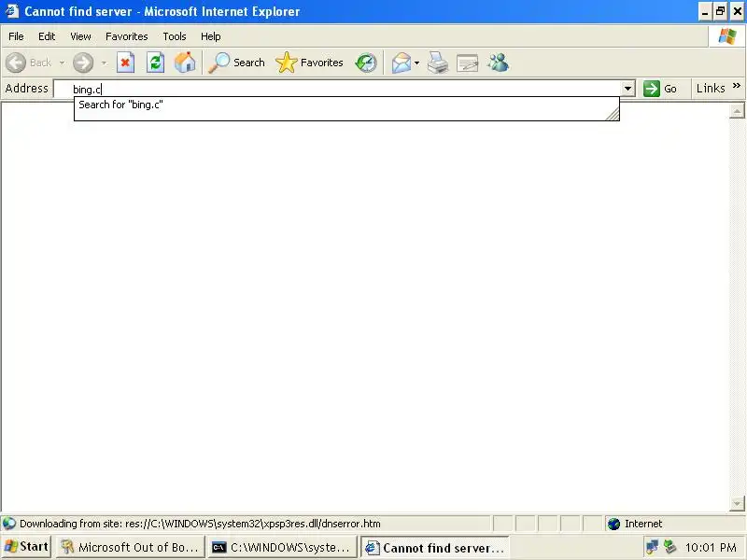This screenshot has height=560, width=747.
Task: Click the network computers tray icon
Action: click(652, 547)
